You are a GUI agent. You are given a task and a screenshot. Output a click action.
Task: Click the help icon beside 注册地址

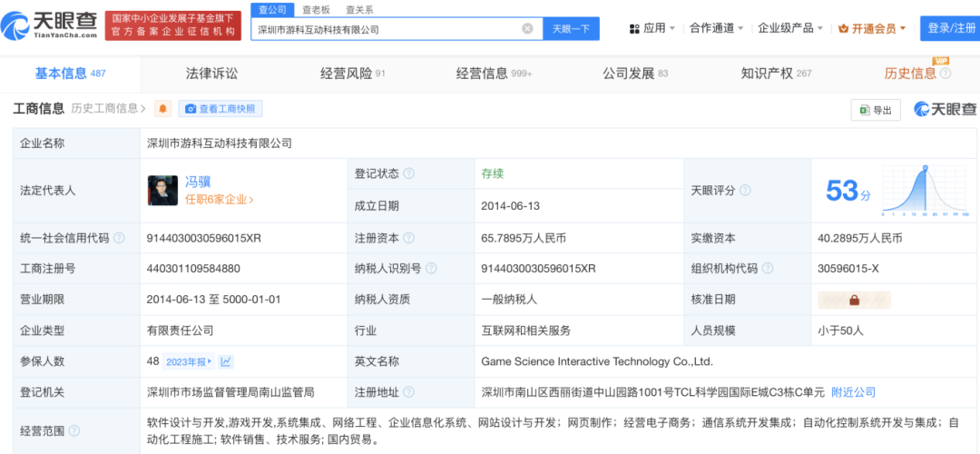click(408, 393)
